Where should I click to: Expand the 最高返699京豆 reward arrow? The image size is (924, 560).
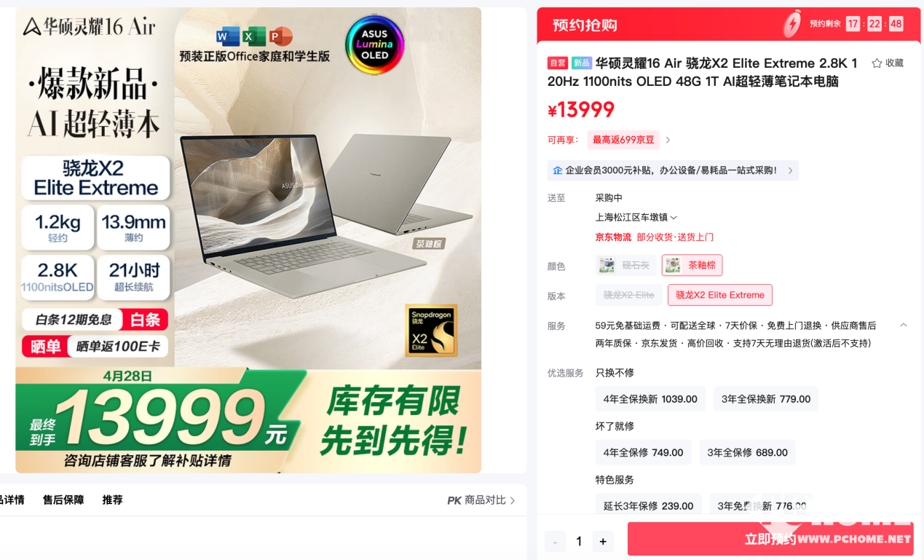point(668,140)
